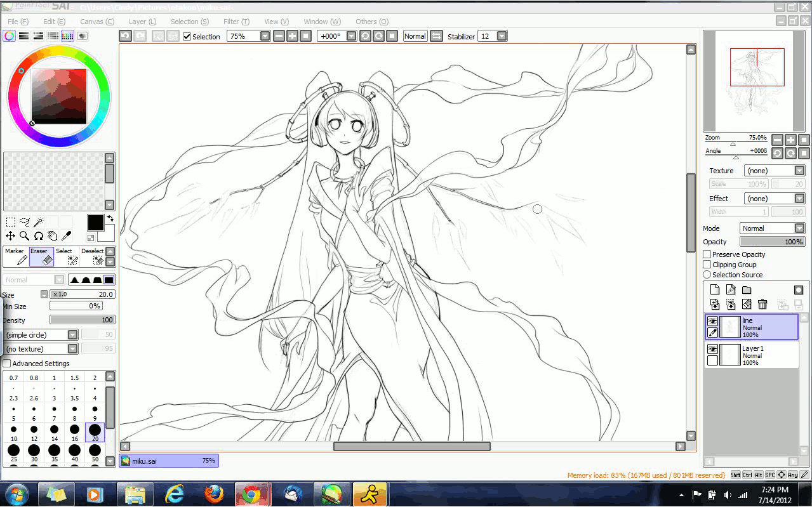Select the Hand pan tool
Screen dimensions: 812x507
(53, 236)
